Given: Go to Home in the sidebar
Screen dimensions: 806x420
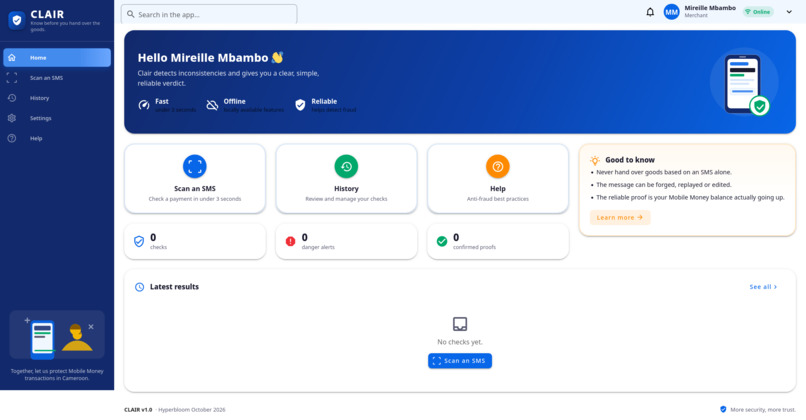Looking at the screenshot, I should pyautogui.click(x=57, y=58).
